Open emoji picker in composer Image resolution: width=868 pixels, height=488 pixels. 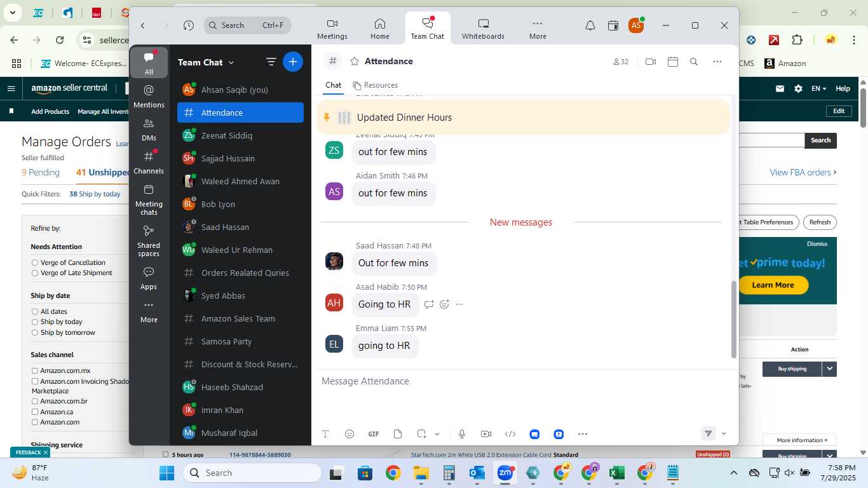click(349, 434)
